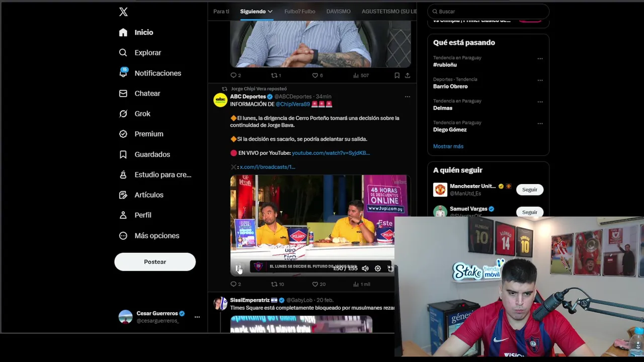Open the x.com/i/broadcasts link

coord(267,167)
